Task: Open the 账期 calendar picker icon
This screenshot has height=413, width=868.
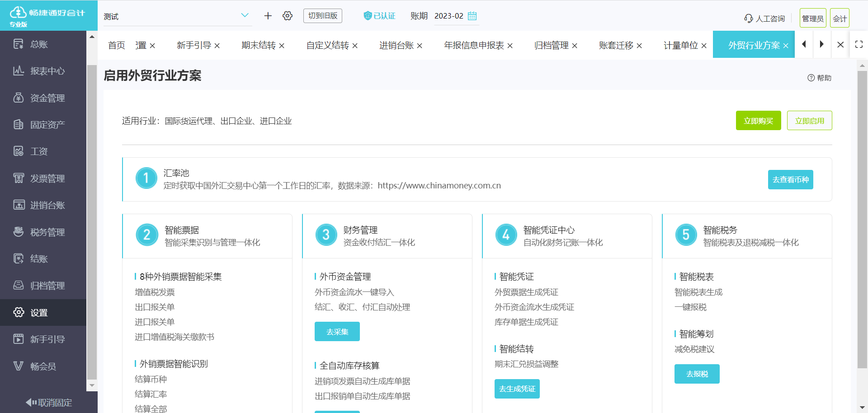Action: (472, 16)
